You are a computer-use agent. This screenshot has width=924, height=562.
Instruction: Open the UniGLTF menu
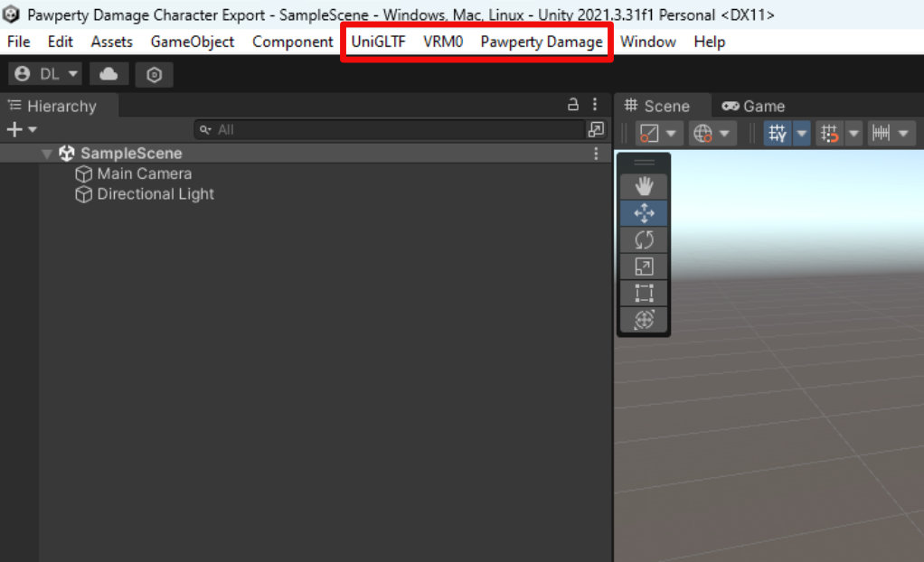tap(378, 42)
